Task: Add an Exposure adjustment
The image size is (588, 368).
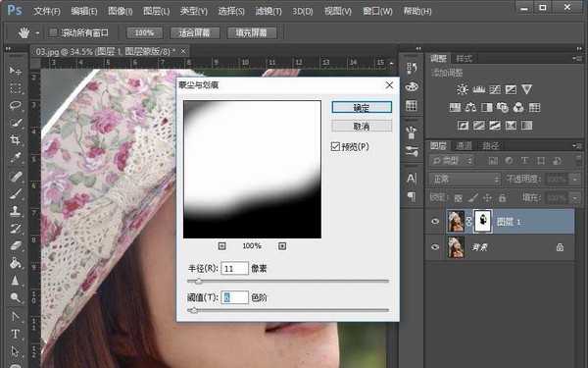Action: tap(511, 89)
